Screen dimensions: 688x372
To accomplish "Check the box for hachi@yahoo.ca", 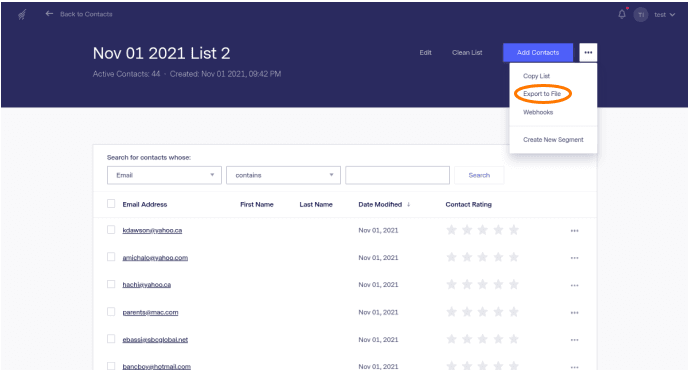I will pos(111,284).
